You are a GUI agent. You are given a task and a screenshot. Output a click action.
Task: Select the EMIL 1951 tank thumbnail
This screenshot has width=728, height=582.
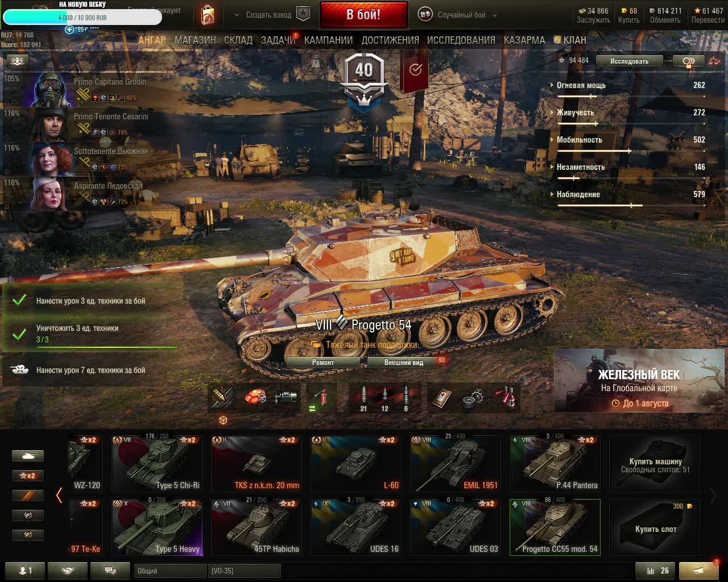point(455,463)
